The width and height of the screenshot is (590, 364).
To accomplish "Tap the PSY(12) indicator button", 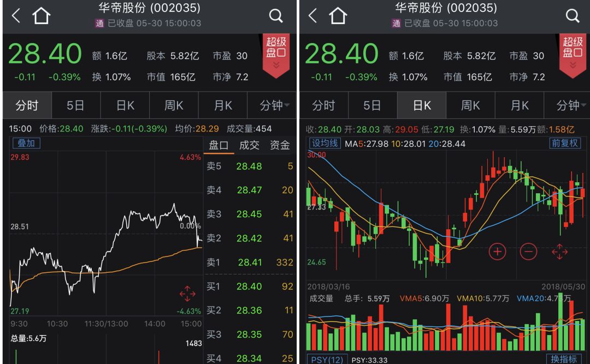I will coord(327,360).
